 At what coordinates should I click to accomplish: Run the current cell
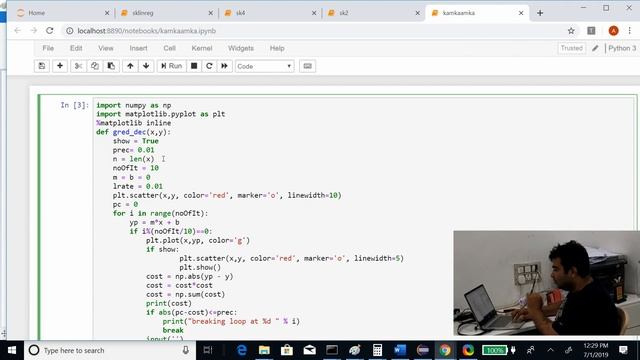point(171,66)
